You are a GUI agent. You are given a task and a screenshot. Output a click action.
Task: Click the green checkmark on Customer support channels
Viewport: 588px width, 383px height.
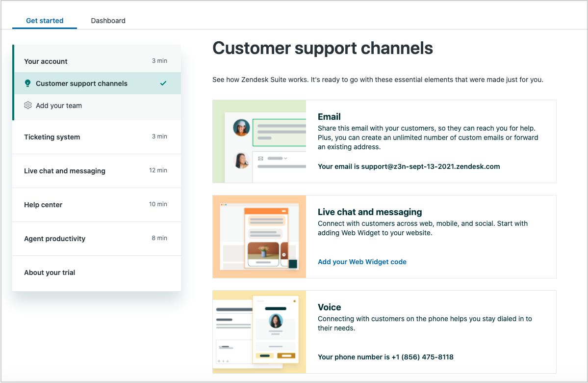pos(163,83)
